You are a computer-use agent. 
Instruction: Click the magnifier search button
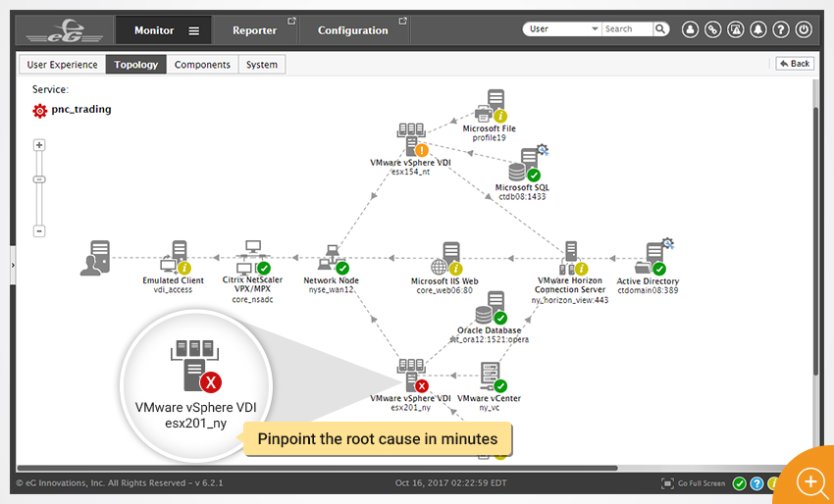pyautogui.click(x=660, y=29)
